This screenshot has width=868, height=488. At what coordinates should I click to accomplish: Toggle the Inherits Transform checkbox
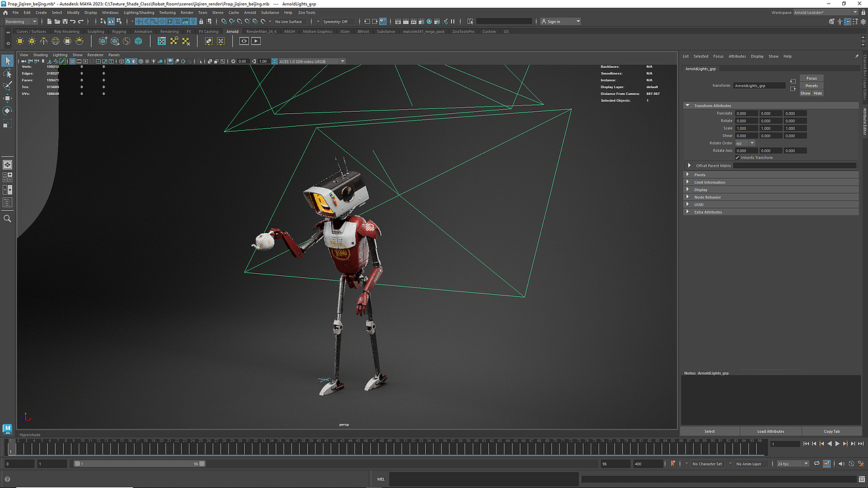point(738,158)
